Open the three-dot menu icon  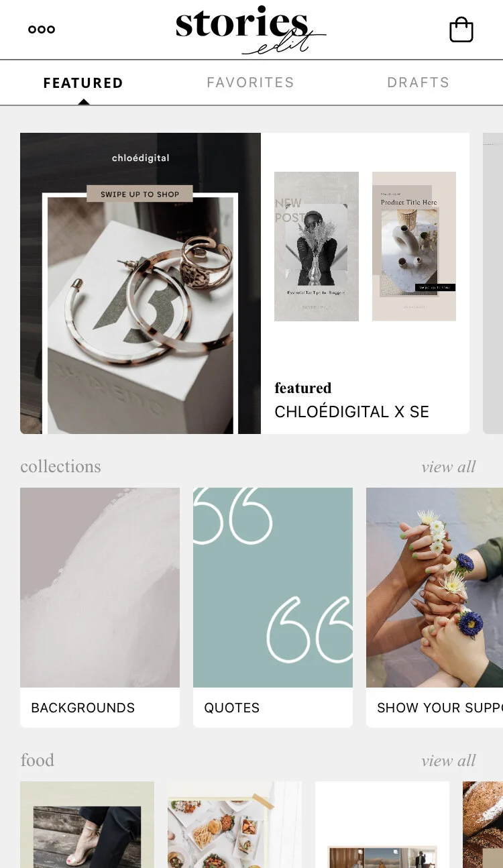42,30
